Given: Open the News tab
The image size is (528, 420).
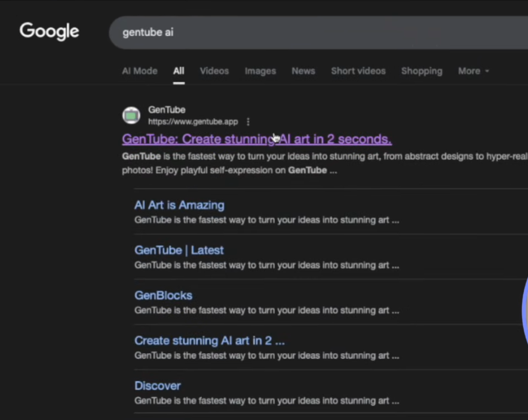Looking at the screenshot, I should tap(303, 71).
